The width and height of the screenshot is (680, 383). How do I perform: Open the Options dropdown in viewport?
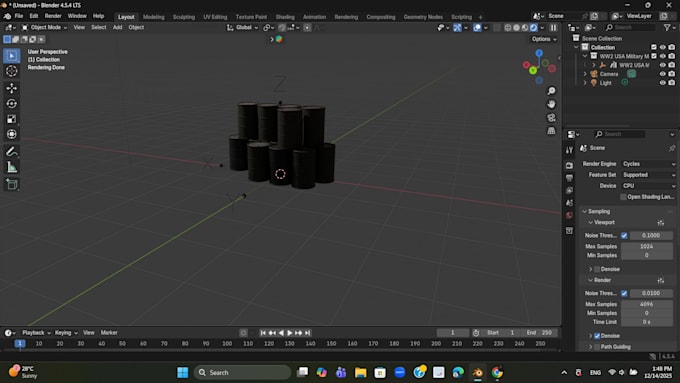pos(544,39)
